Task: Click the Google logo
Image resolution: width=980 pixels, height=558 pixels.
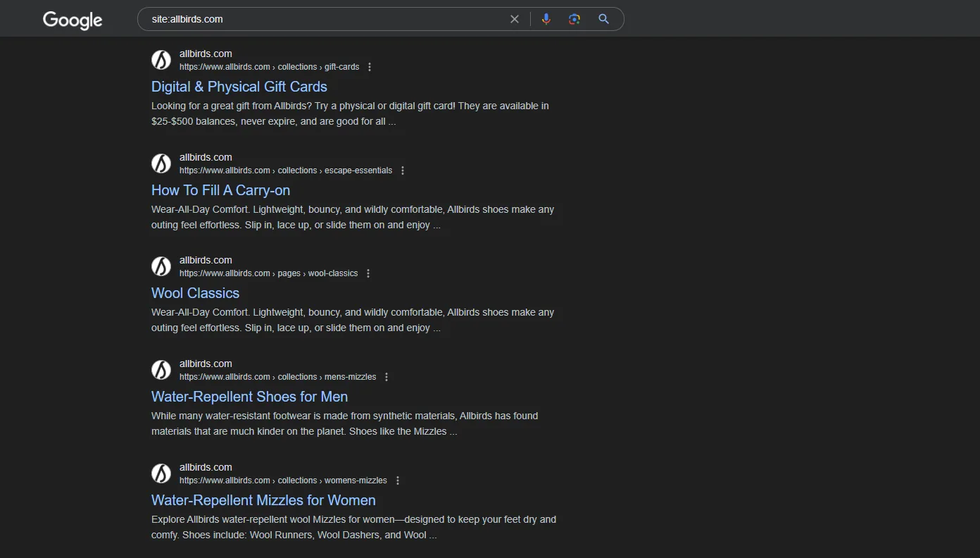Action: pyautogui.click(x=73, y=20)
